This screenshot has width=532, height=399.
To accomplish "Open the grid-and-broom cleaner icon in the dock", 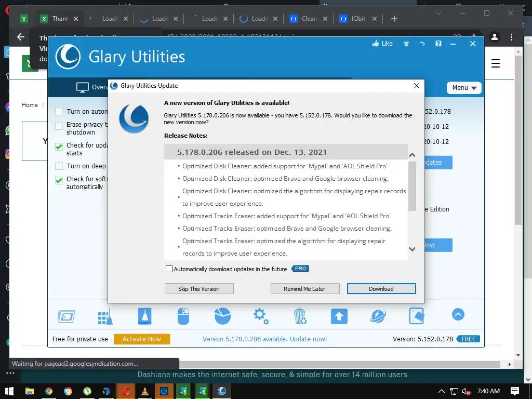I will [105, 316].
